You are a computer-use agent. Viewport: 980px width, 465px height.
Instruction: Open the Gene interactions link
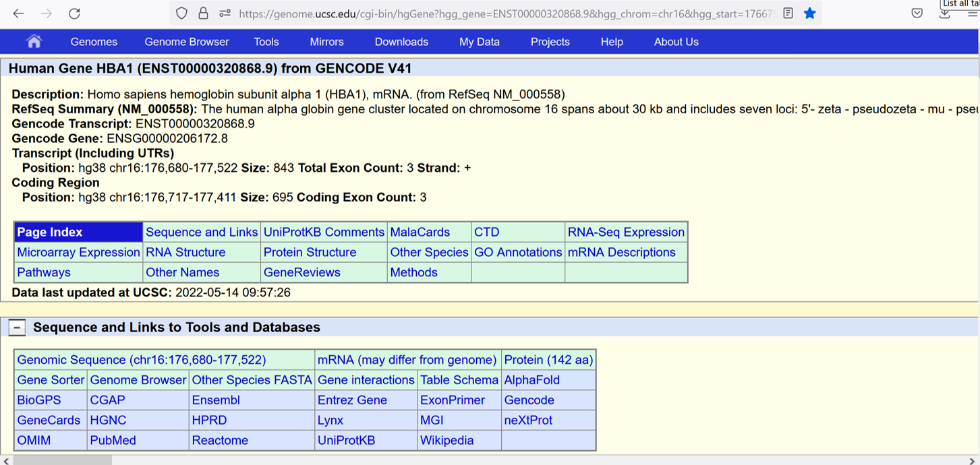coord(366,380)
